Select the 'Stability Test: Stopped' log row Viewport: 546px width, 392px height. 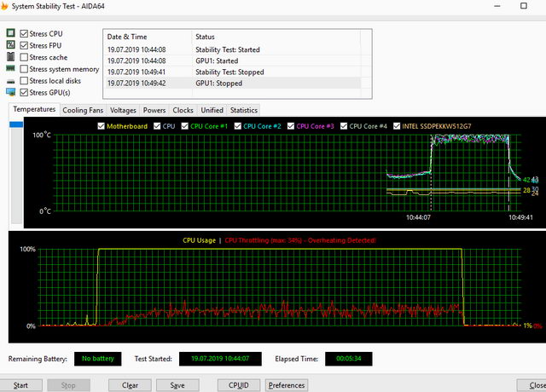click(x=232, y=72)
